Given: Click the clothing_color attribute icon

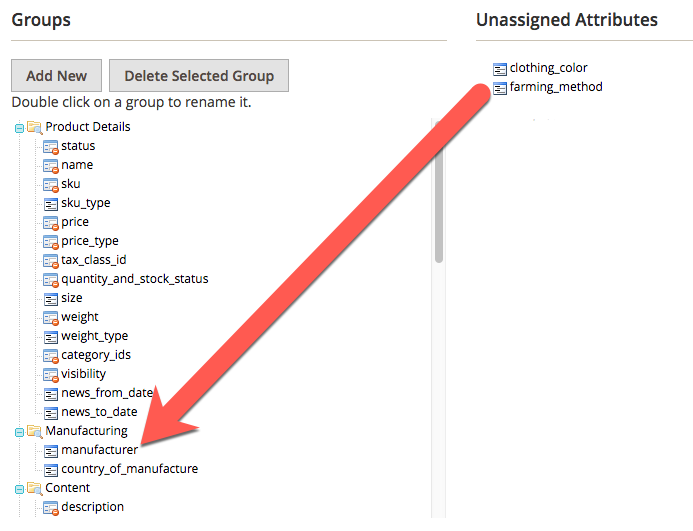Looking at the screenshot, I should click(500, 68).
